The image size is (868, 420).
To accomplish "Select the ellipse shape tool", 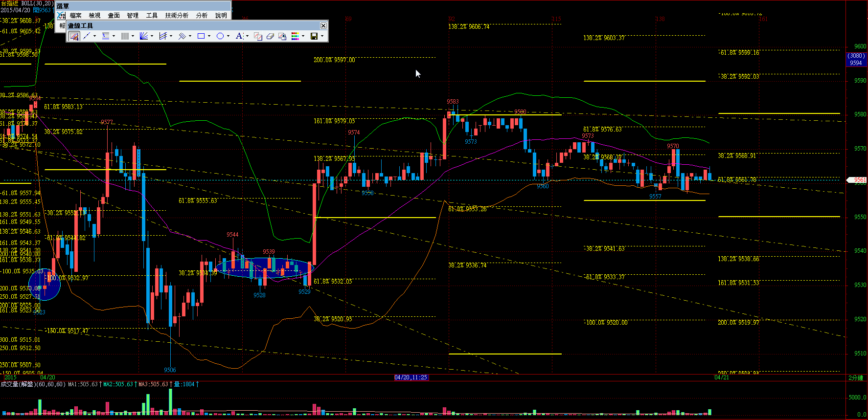I will [220, 36].
